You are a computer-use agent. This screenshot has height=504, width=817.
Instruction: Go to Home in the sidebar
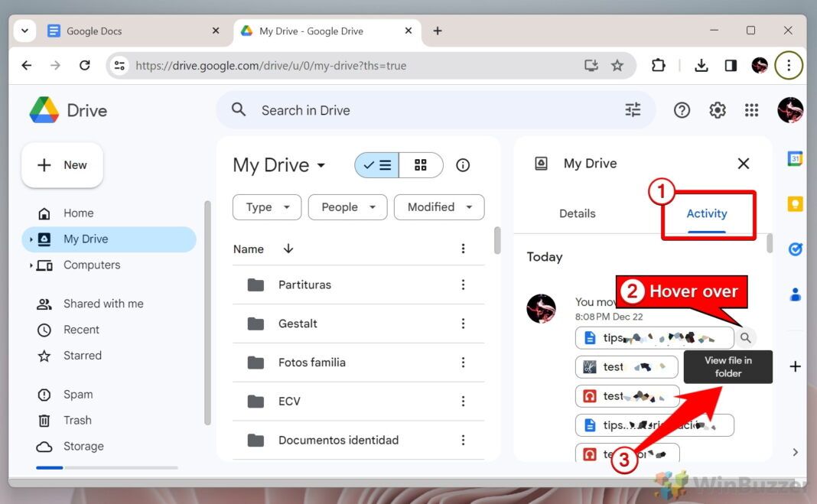pyautogui.click(x=109, y=213)
